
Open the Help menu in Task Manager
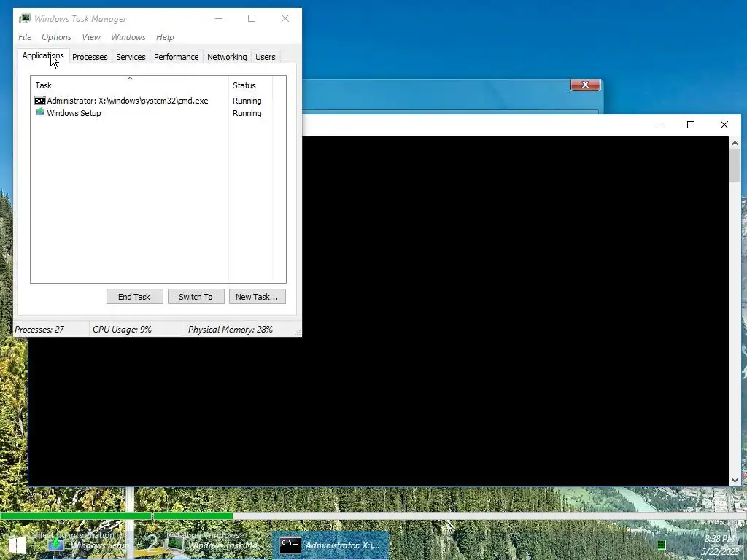click(x=165, y=37)
